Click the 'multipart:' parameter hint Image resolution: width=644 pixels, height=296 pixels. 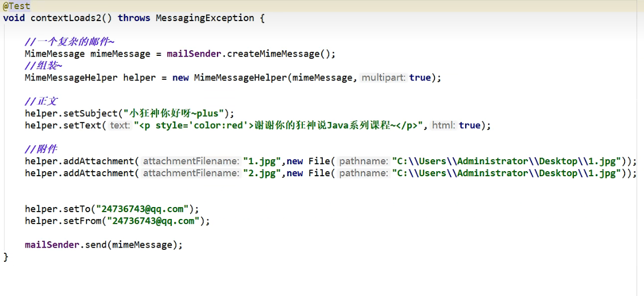[384, 78]
